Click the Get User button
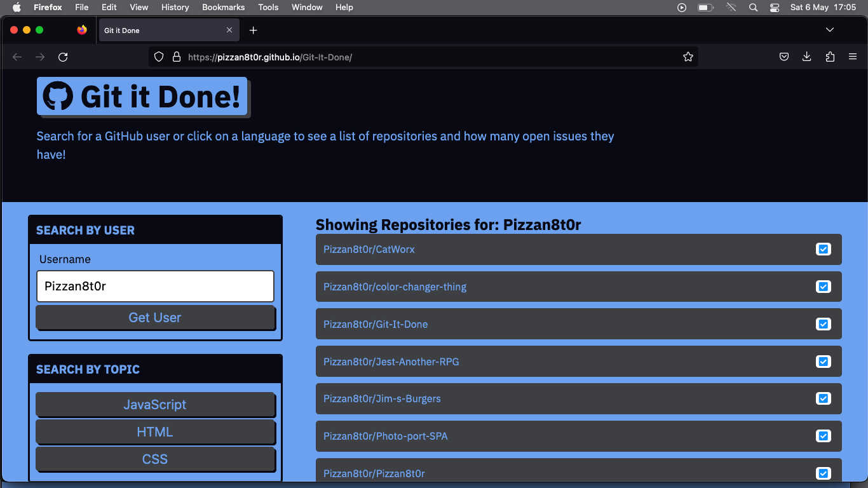The width and height of the screenshot is (868, 488). pos(155,317)
